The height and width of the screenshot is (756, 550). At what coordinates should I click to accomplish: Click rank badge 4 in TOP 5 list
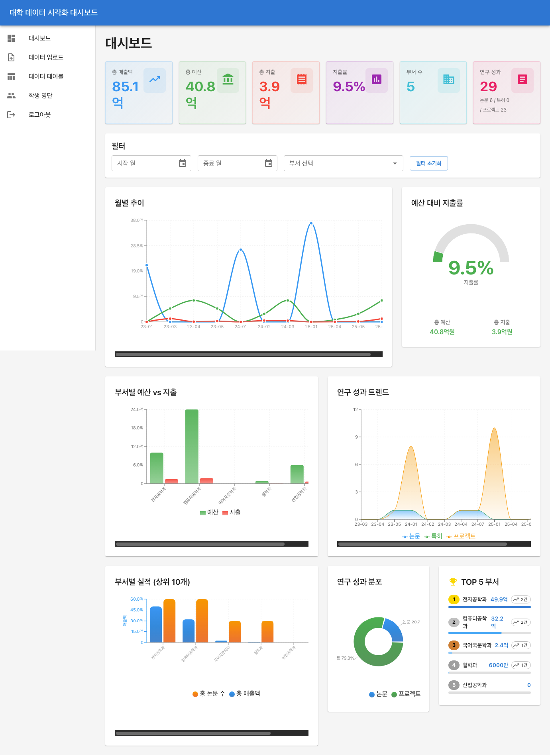click(454, 665)
